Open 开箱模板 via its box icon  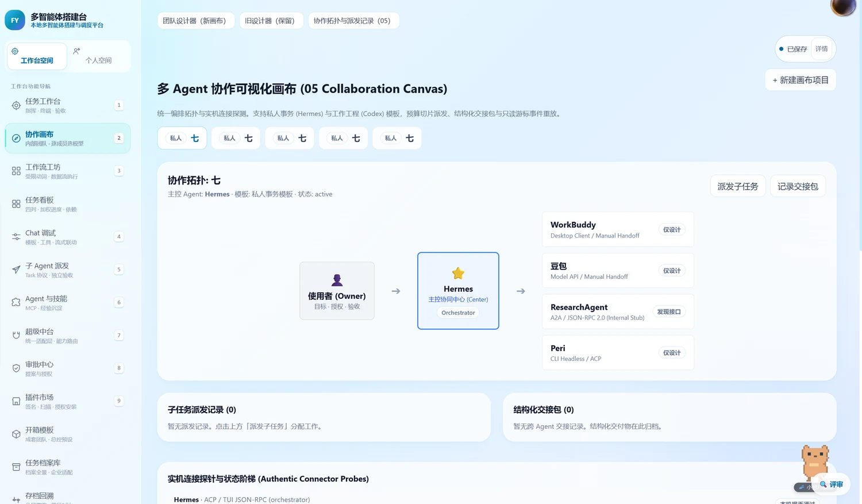[16, 434]
